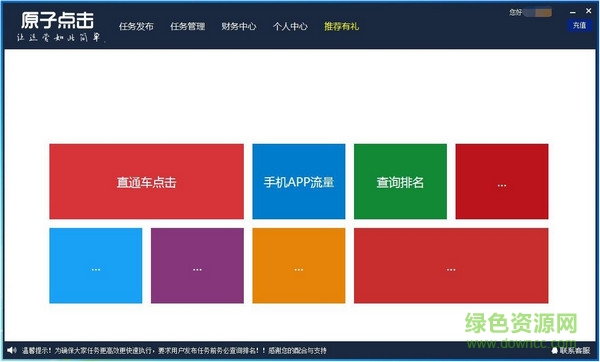Select the 推荐有礼 menu item
Viewport: 600px width, 362px height.
(341, 26)
